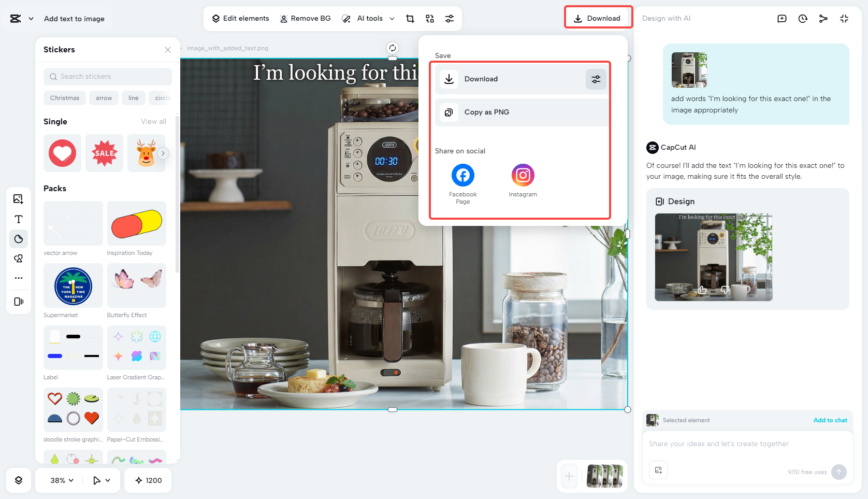Open chat history via clock icon

click(x=803, y=18)
